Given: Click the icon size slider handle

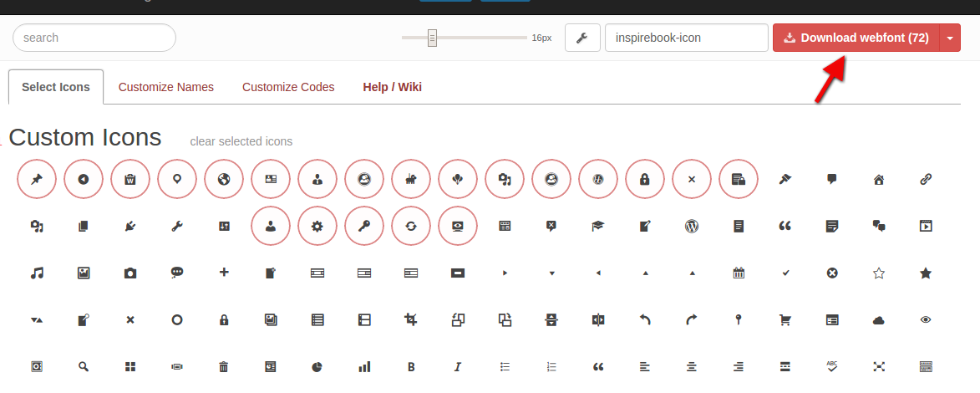Looking at the screenshot, I should 432,38.
